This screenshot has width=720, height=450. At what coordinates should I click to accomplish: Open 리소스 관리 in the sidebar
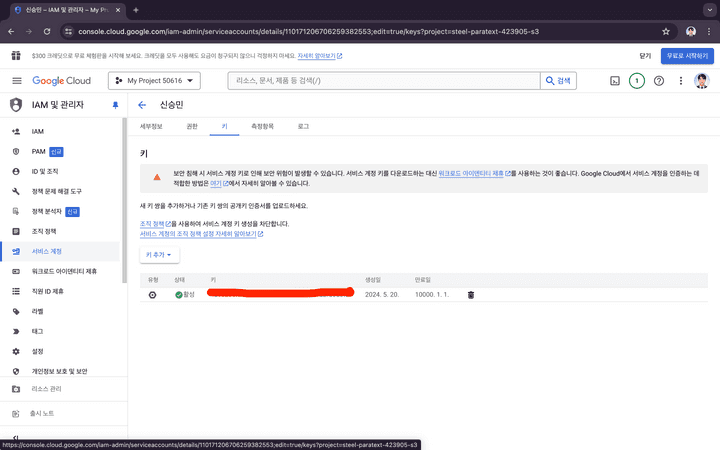(x=47, y=388)
